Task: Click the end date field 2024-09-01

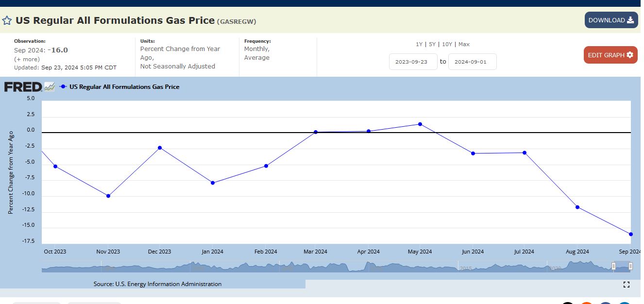Action: click(x=472, y=62)
